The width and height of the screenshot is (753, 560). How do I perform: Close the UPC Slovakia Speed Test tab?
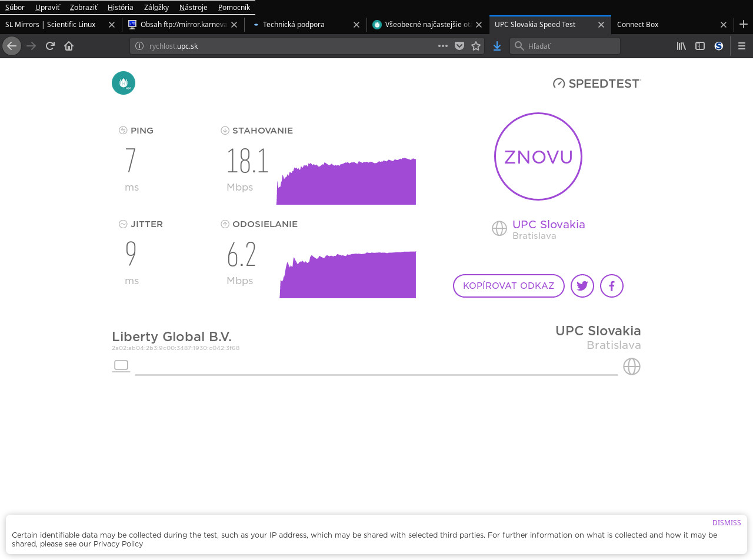pos(601,25)
